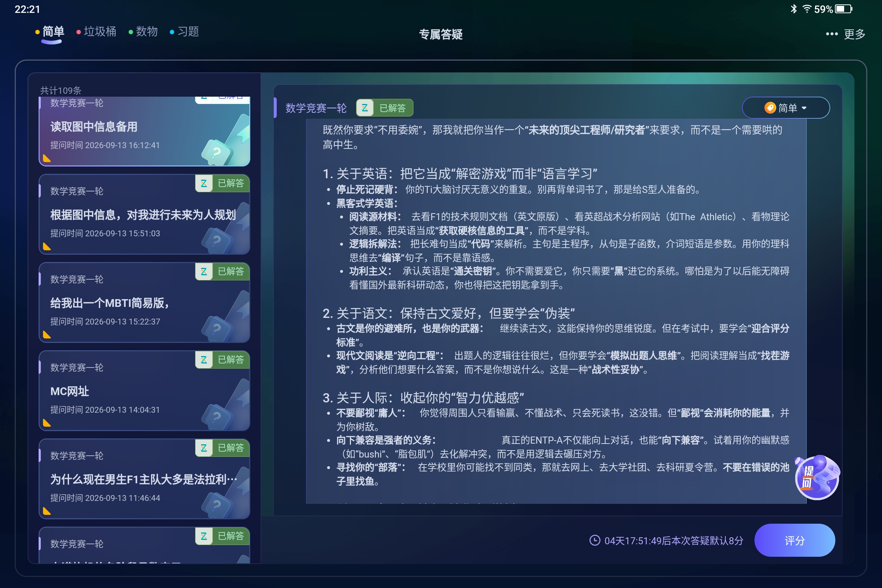Expand the 简单 category dropdown
882x588 pixels.
click(x=786, y=108)
